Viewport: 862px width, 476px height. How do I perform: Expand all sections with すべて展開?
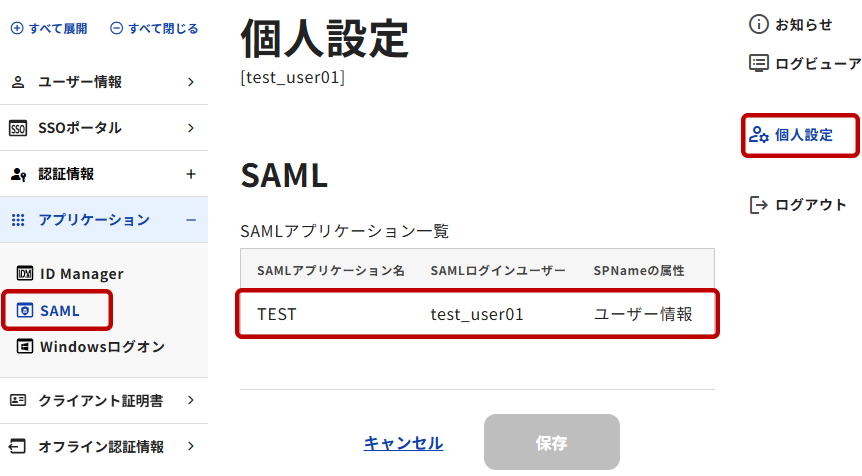pyautogui.click(x=49, y=29)
